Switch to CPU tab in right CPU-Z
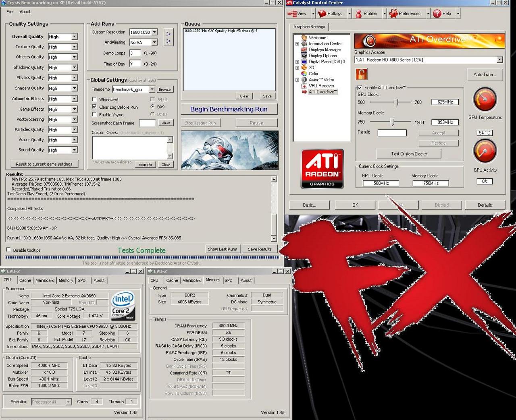Image resolution: width=516 pixels, height=420 pixels. [154, 280]
